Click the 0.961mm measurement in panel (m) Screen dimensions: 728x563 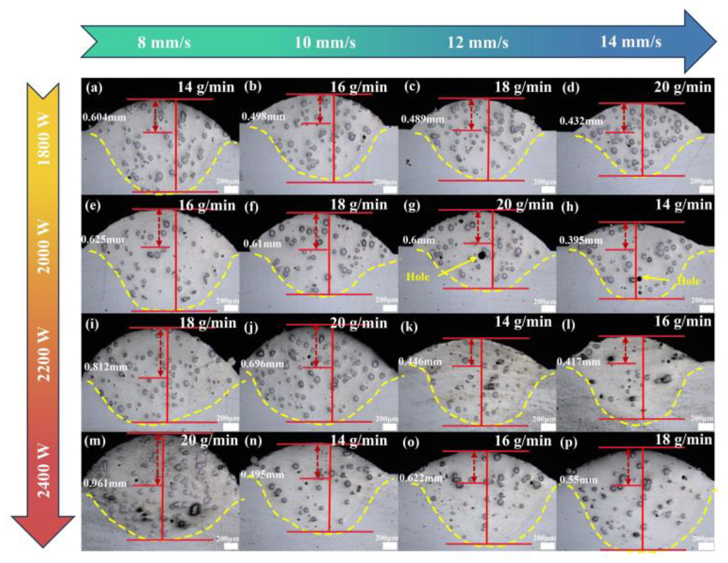[x=105, y=483]
